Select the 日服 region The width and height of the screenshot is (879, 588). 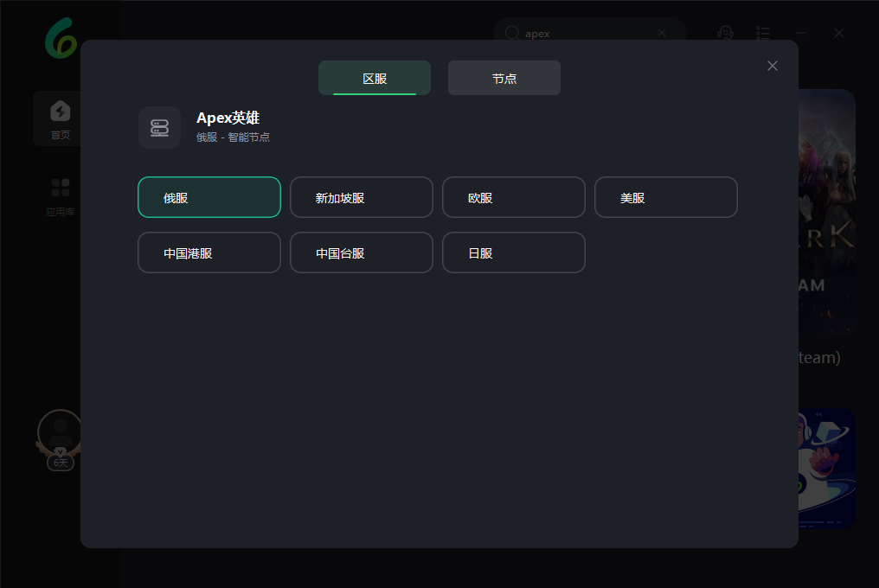coord(514,252)
